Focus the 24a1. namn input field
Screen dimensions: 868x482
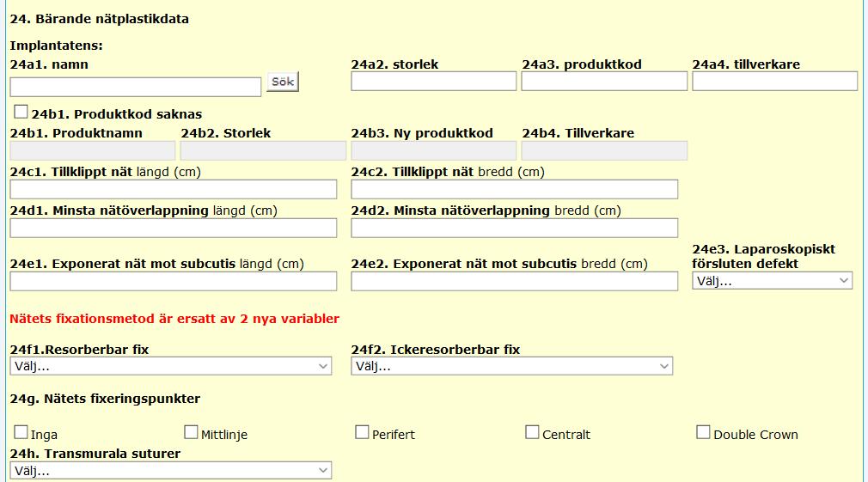click(x=136, y=87)
